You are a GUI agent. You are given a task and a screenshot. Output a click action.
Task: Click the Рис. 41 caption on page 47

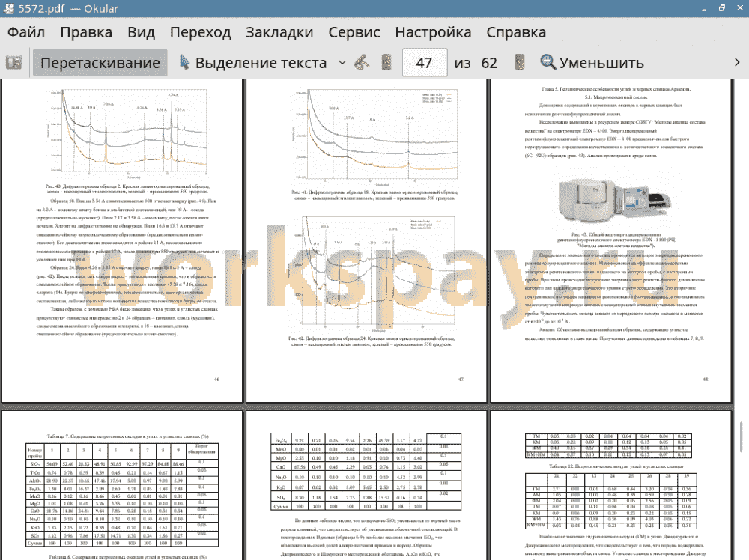tap(374, 195)
